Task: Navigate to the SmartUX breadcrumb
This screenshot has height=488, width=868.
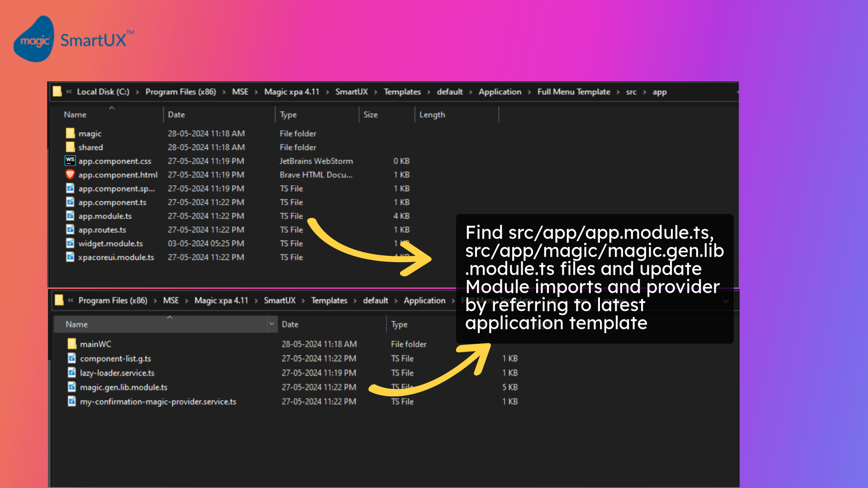Action: coord(352,92)
